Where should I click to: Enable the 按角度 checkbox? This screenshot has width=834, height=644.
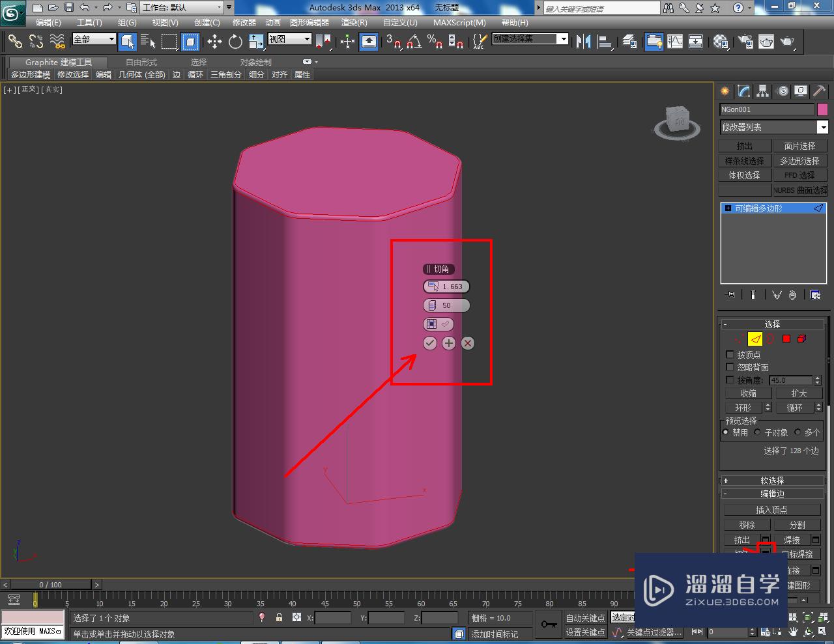click(730, 380)
